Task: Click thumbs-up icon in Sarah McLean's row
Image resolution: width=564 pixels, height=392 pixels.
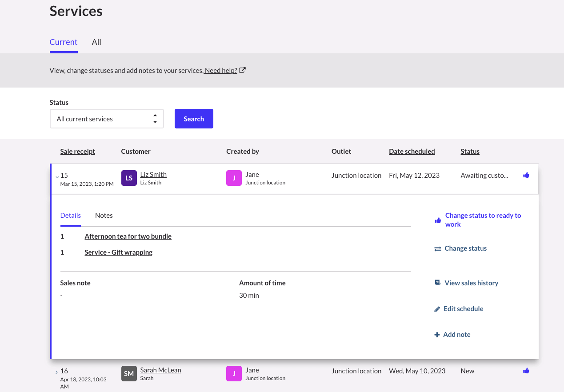Action: [x=526, y=371]
